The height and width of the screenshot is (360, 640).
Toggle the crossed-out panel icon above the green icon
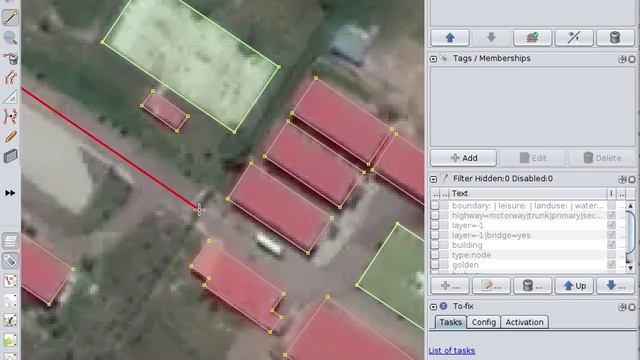[x=10, y=320]
